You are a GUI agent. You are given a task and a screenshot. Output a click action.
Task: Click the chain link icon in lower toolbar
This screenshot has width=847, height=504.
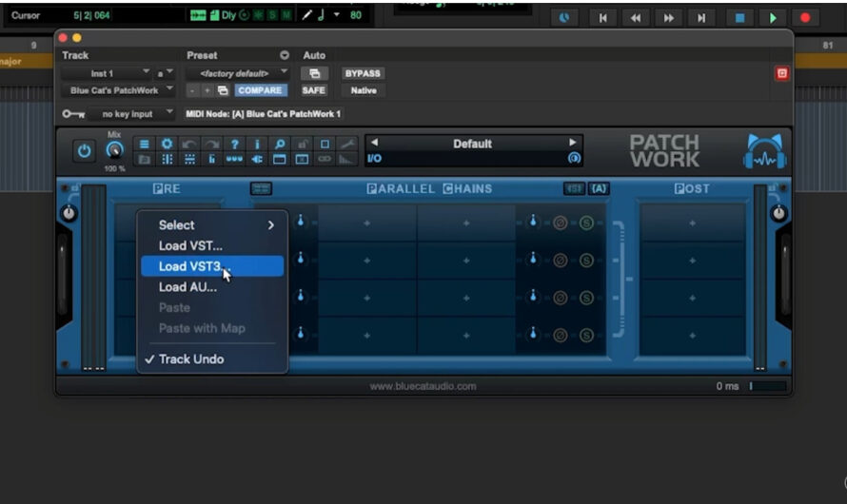325,159
